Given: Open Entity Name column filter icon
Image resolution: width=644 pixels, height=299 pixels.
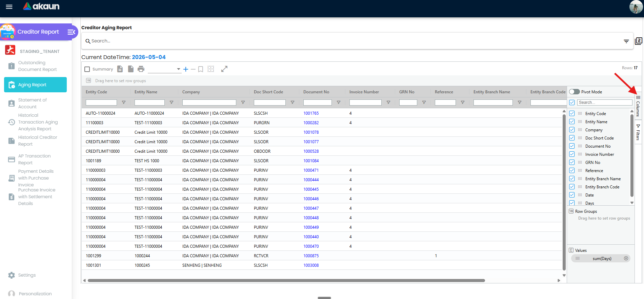Looking at the screenshot, I should 172,102.
